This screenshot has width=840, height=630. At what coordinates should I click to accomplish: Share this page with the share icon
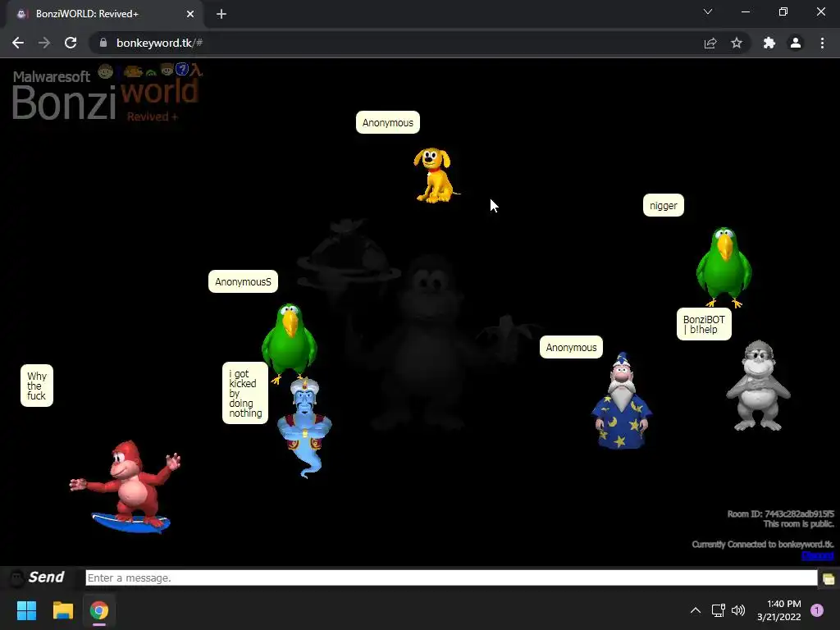pos(710,43)
